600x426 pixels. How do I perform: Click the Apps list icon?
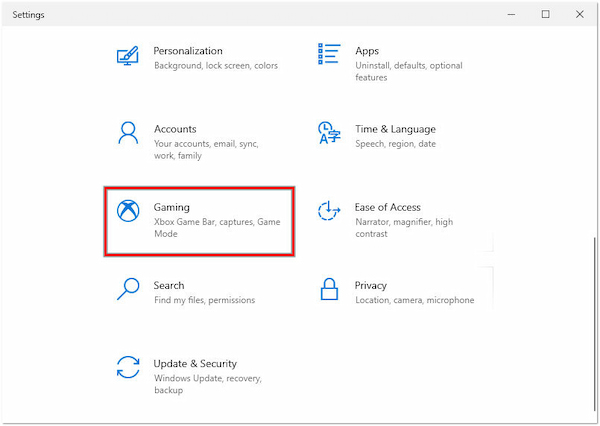(328, 55)
